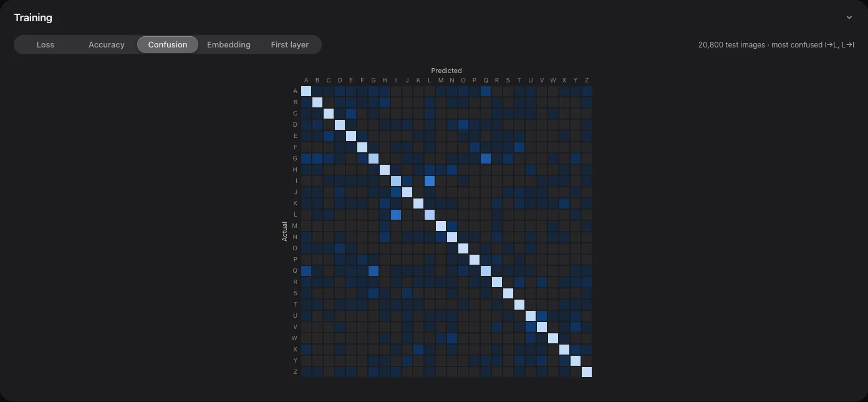Click the predicted column header A
This screenshot has height=402, width=868.
(306, 80)
